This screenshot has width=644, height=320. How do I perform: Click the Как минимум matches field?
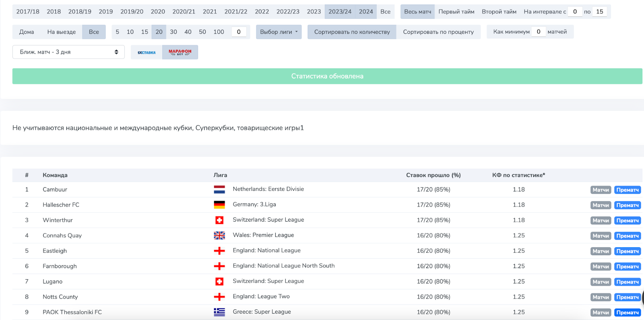pyautogui.click(x=539, y=31)
